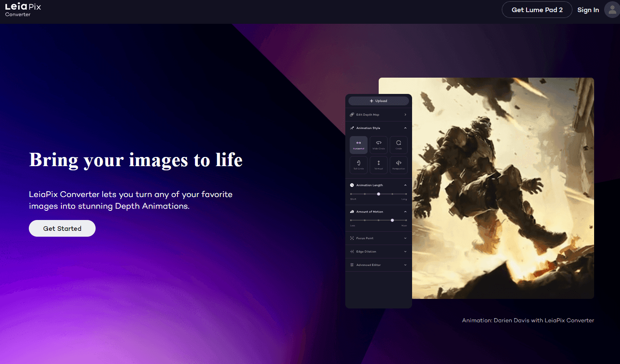Click the Advanced Editor sliders icon
The width and height of the screenshot is (620, 364).
click(x=352, y=265)
